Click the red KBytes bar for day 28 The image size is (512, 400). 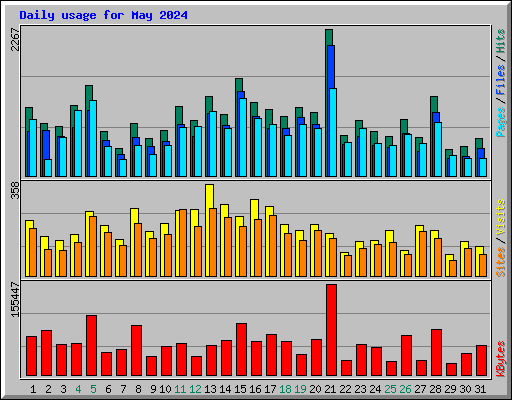(x=436, y=352)
